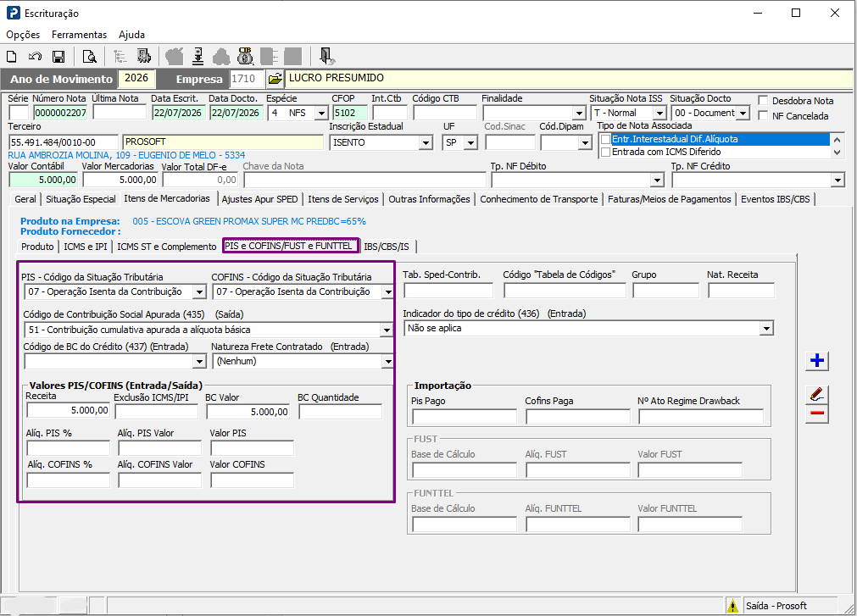
Task: Switch to the Geral tab
Action: pos(25,199)
